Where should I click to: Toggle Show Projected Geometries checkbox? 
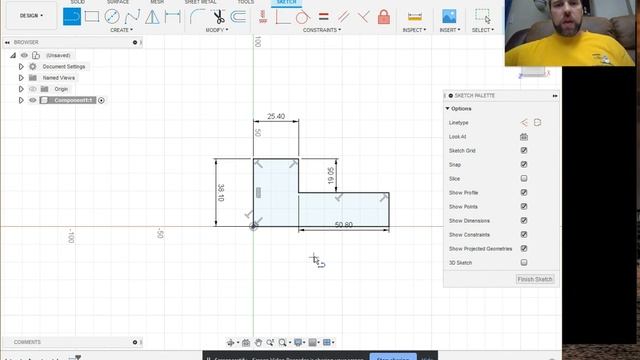tap(524, 248)
